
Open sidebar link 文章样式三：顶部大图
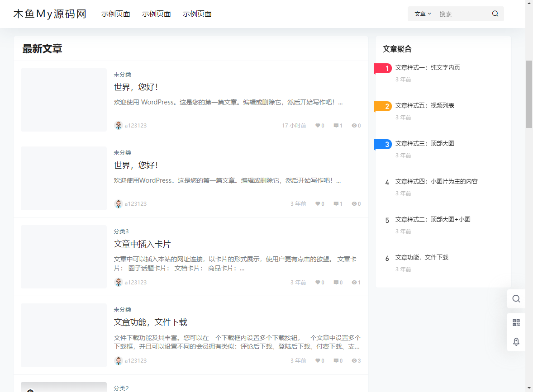click(x=424, y=143)
